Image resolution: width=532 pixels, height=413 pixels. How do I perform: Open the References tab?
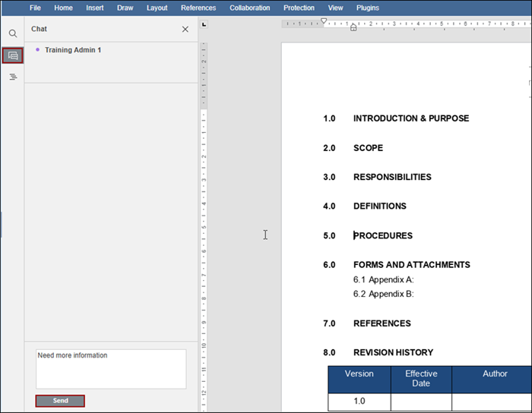coord(198,8)
